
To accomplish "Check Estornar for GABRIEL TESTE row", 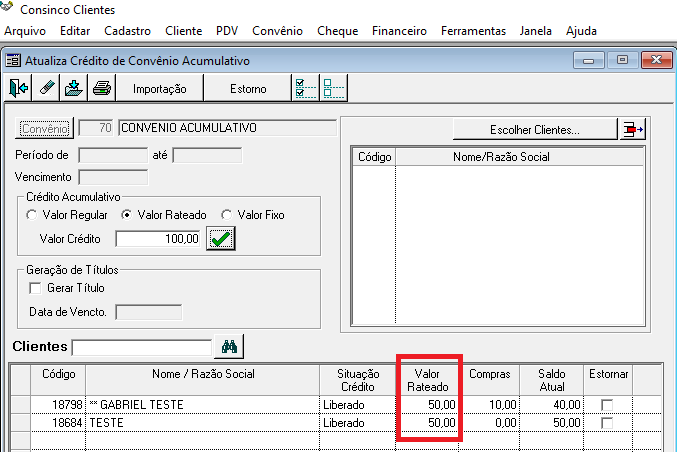I will [607, 405].
